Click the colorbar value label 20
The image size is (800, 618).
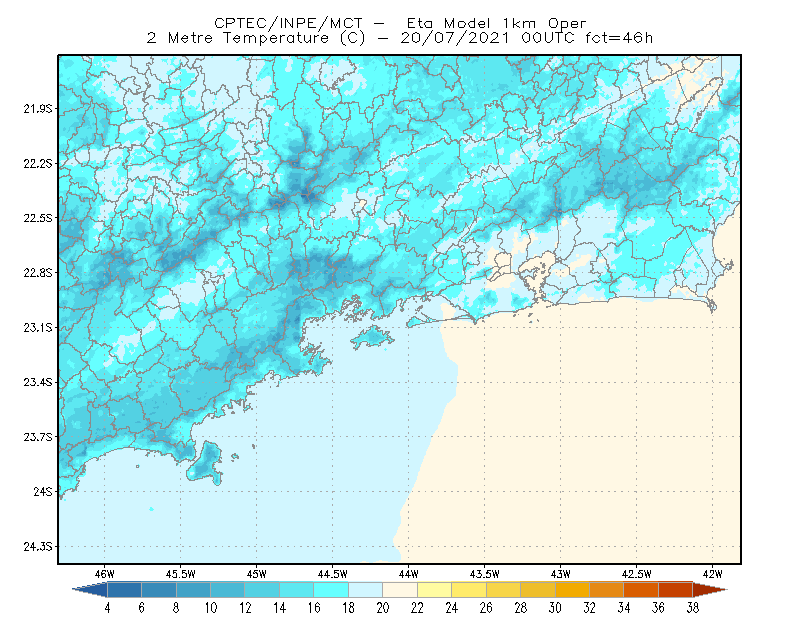point(383,608)
